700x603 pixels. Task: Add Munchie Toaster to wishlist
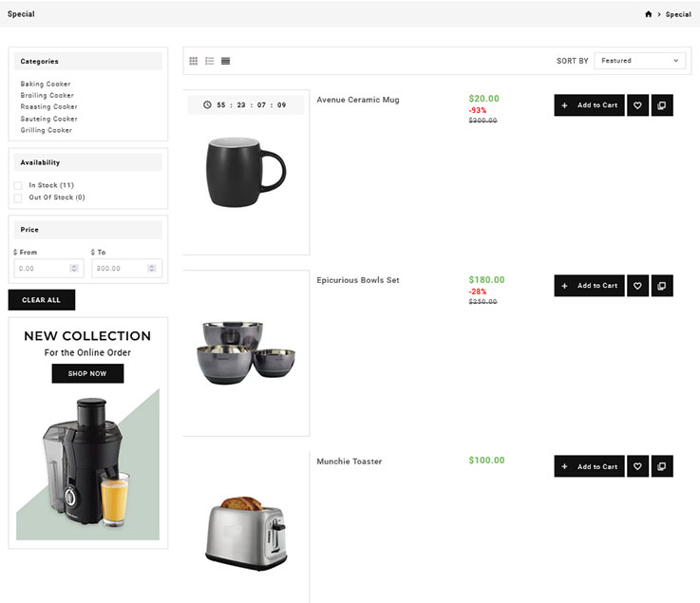[x=637, y=466]
